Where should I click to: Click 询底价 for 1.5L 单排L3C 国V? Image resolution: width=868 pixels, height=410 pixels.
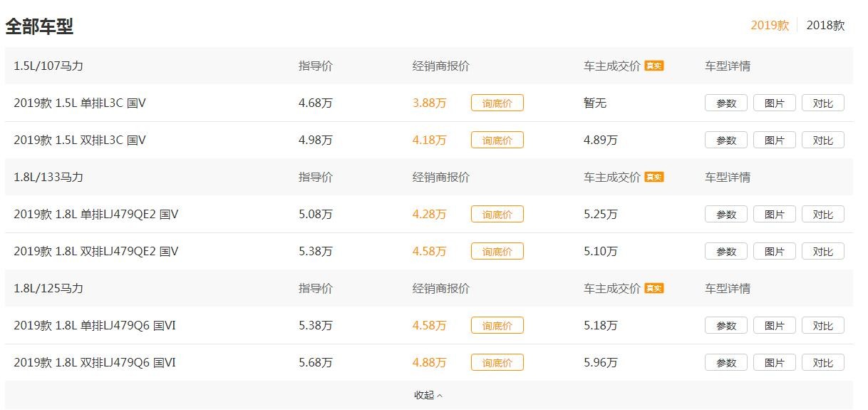click(x=497, y=103)
